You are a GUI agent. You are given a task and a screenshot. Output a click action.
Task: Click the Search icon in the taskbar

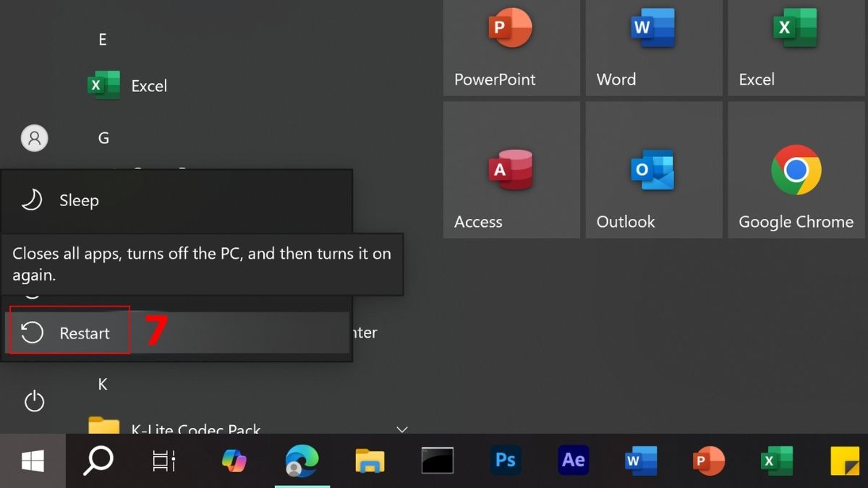tap(97, 460)
